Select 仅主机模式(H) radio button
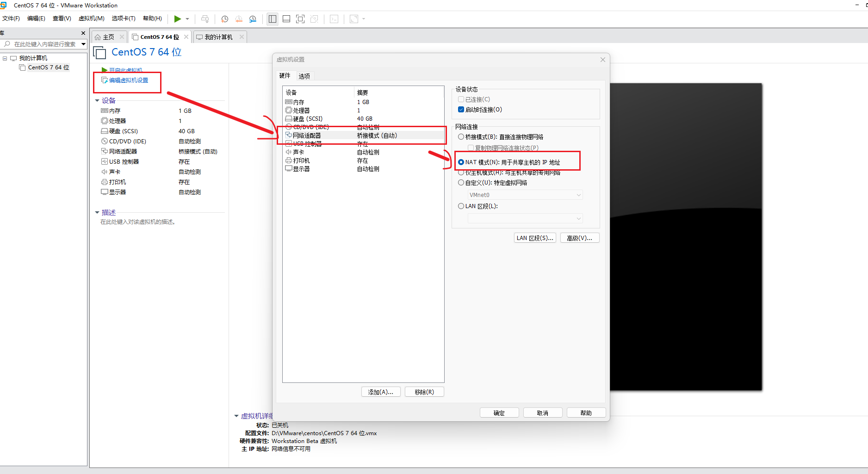The width and height of the screenshot is (868, 474). coord(461,172)
